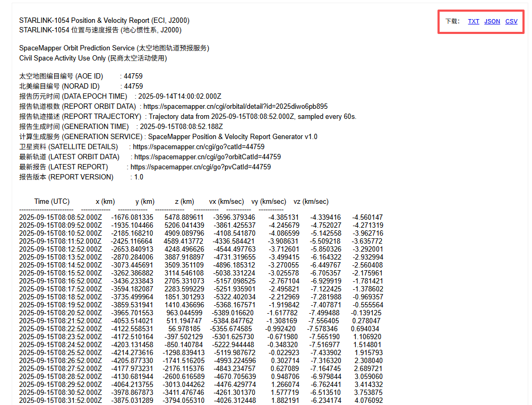Click the vx (km/sec) column header

226,202
